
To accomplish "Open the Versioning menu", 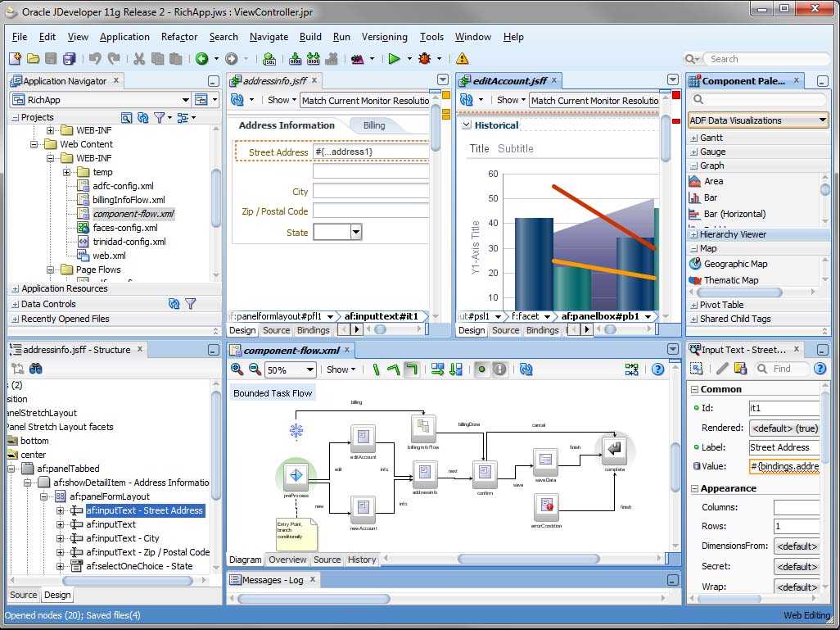I will click(x=385, y=37).
